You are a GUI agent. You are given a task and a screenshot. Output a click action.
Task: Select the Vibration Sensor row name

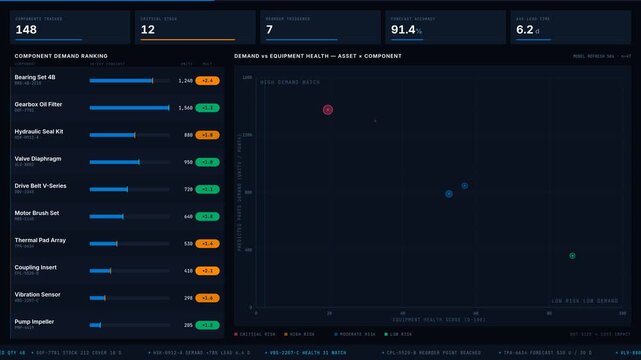click(x=37, y=295)
